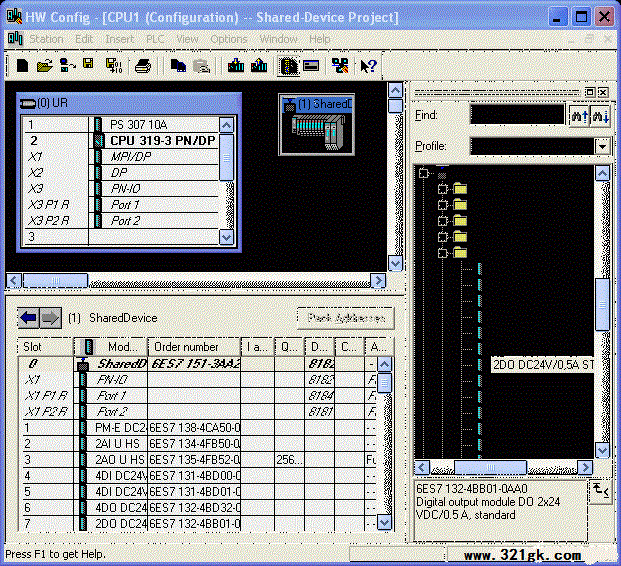Image resolution: width=621 pixels, height=566 pixels.
Task: Toggle the hardware Catalog view icon
Action: [288, 66]
